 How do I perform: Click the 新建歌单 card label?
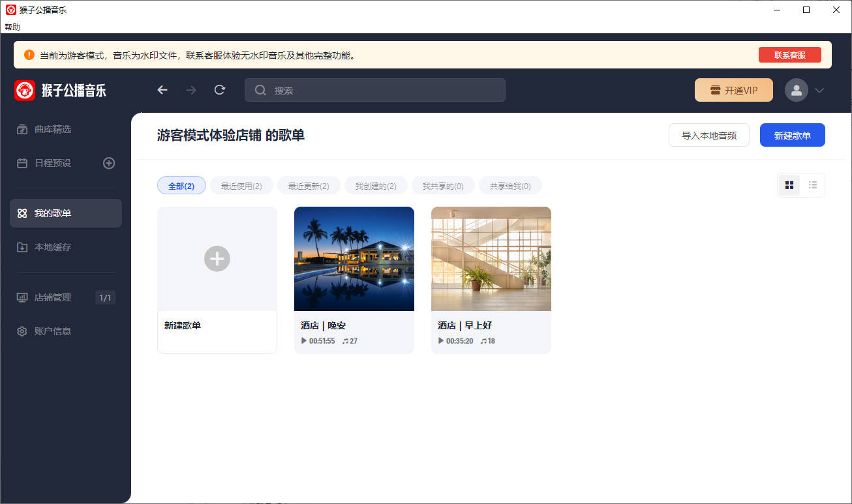pyautogui.click(x=183, y=325)
